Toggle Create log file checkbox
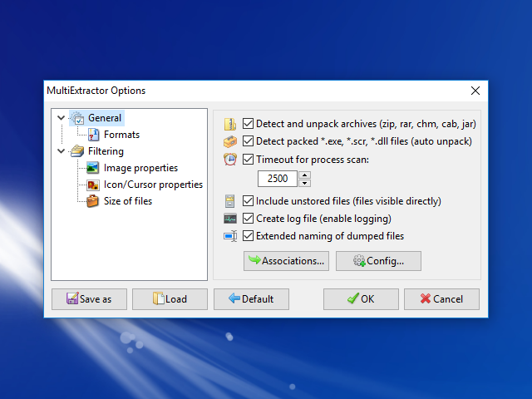The height and width of the screenshot is (399, 532). point(248,219)
